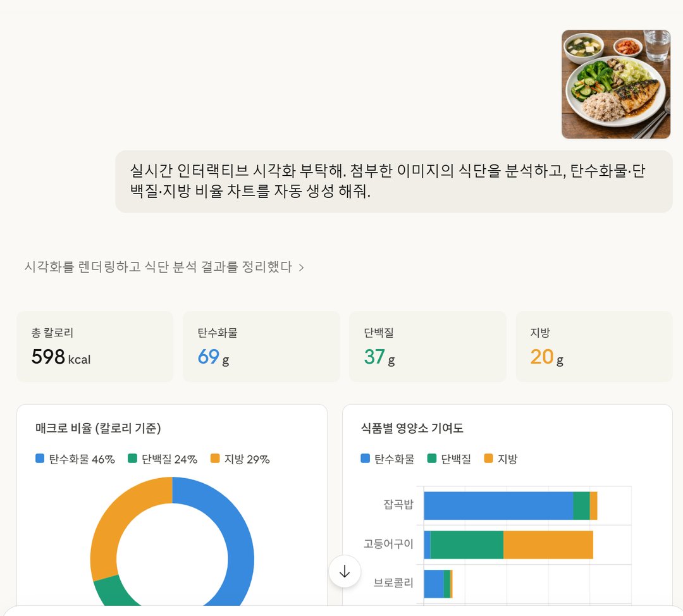683x616 pixels.
Task: Select the 총 칼로리 598 kcal card
Action: pos(95,347)
